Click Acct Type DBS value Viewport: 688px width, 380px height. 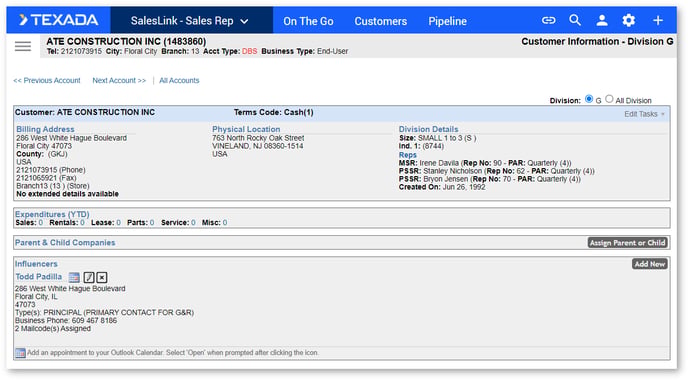249,51
